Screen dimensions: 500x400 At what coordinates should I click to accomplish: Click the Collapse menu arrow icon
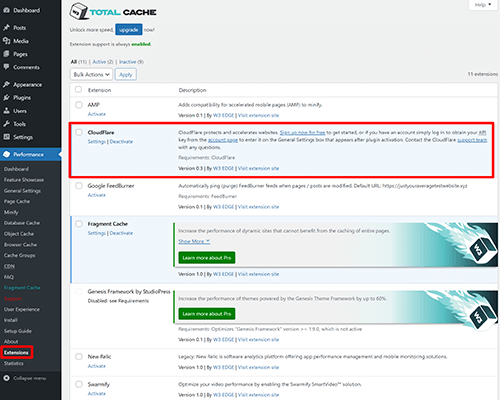(x=6, y=378)
